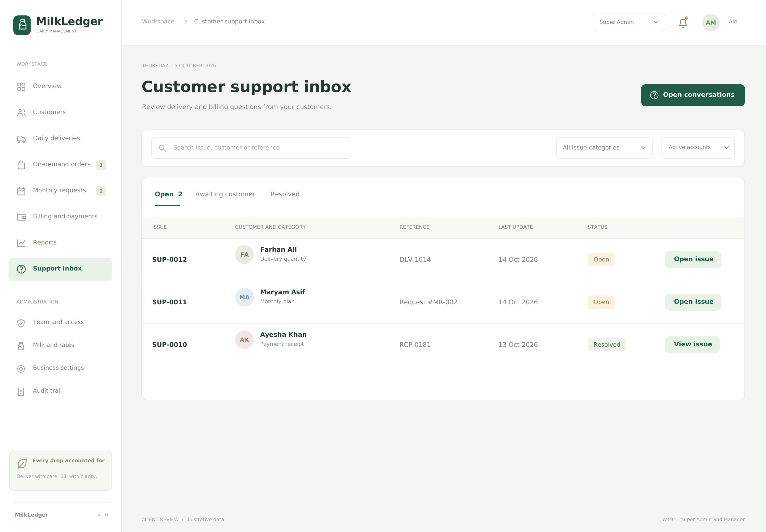Open Overview via its grid icon
Image resolution: width=766 pixels, height=532 pixels.
21,87
